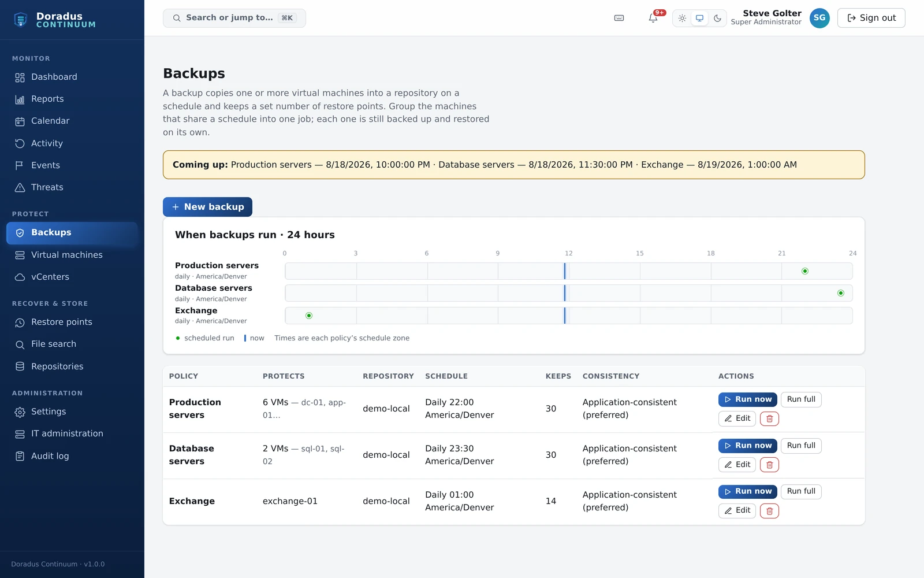Click the keyboard shortcuts icon
This screenshot has width=924, height=578.
tap(619, 18)
